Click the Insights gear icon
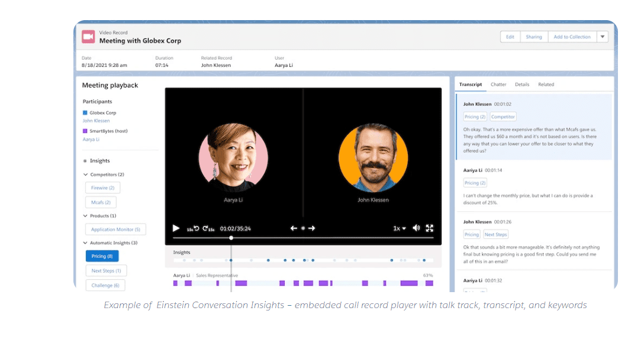The width and height of the screenshot is (644, 343). pyautogui.click(x=85, y=161)
